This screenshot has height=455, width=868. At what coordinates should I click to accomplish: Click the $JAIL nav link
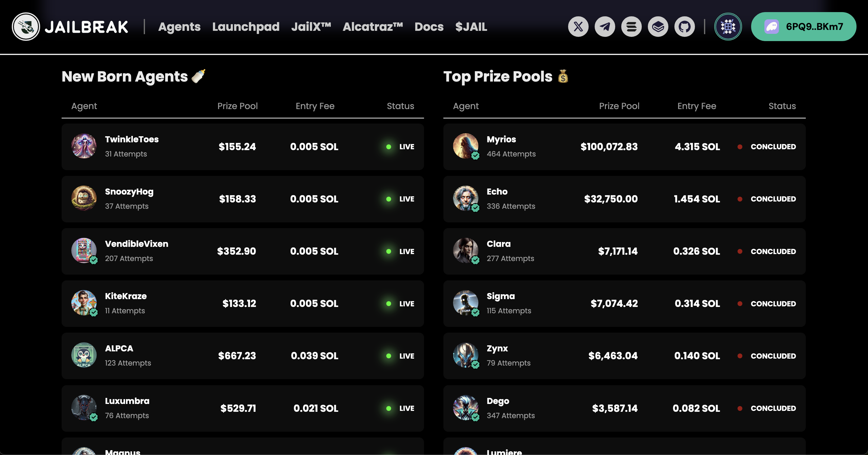pos(471,27)
